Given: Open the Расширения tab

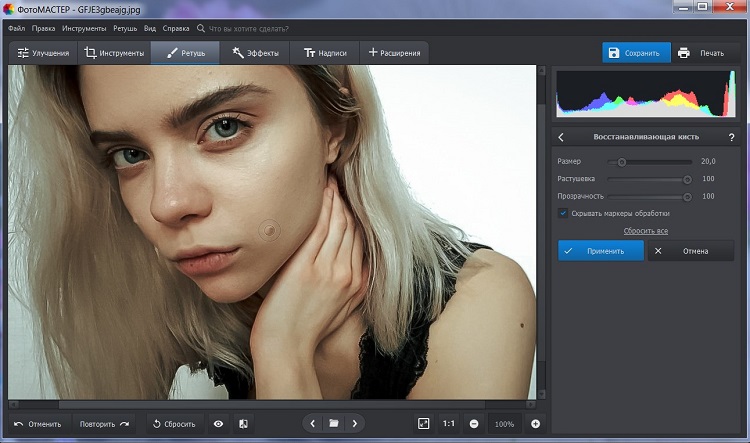Looking at the screenshot, I should tap(395, 52).
